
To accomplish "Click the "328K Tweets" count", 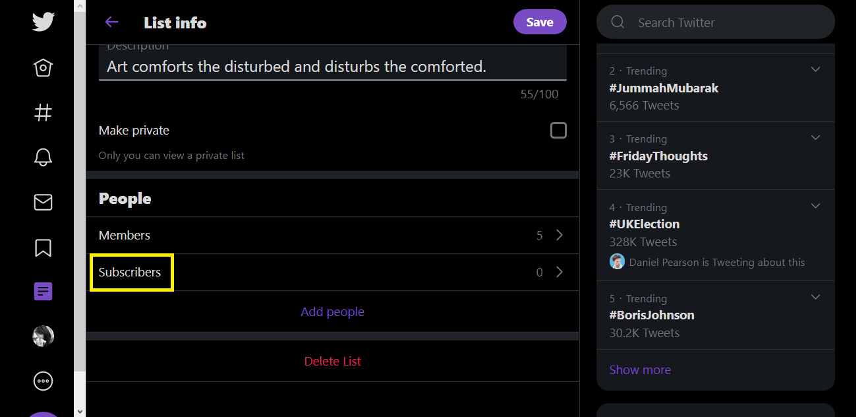I will click(x=643, y=241).
